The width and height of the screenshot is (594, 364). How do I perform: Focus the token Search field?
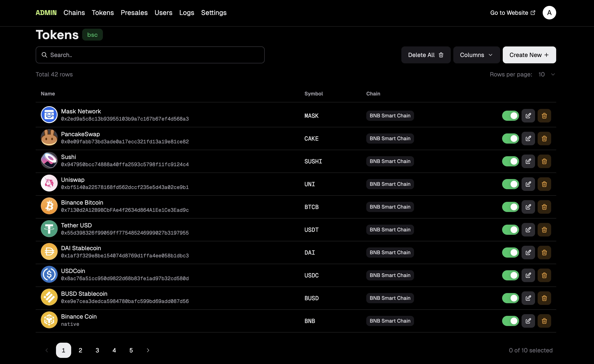pyautogui.click(x=150, y=55)
